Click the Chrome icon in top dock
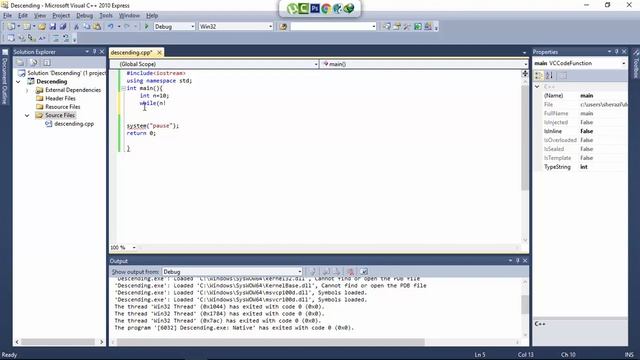Screen dimensions: 640x360 click(326, 8)
